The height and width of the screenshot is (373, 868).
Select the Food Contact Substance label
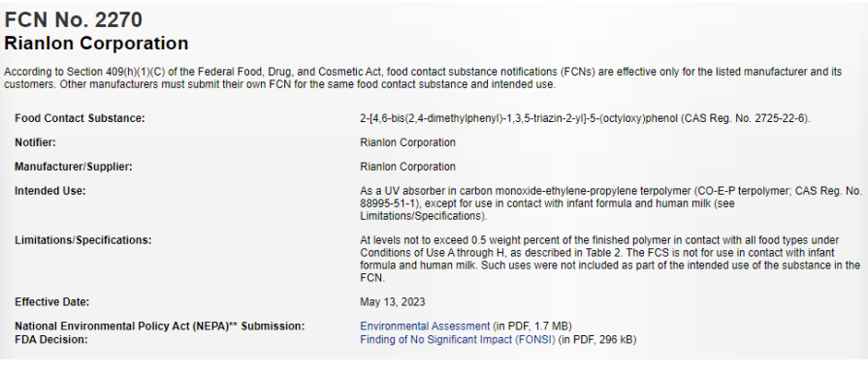click(x=80, y=118)
